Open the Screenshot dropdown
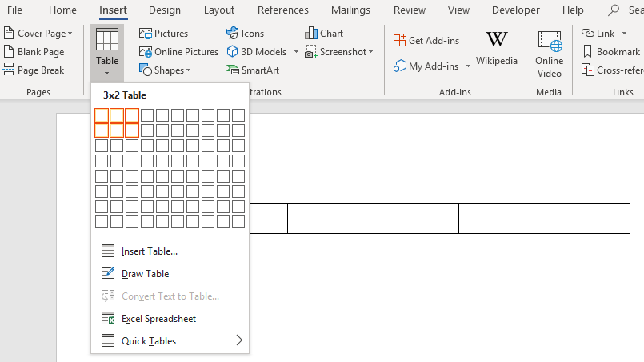644x362 pixels. click(x=339, y=52)
